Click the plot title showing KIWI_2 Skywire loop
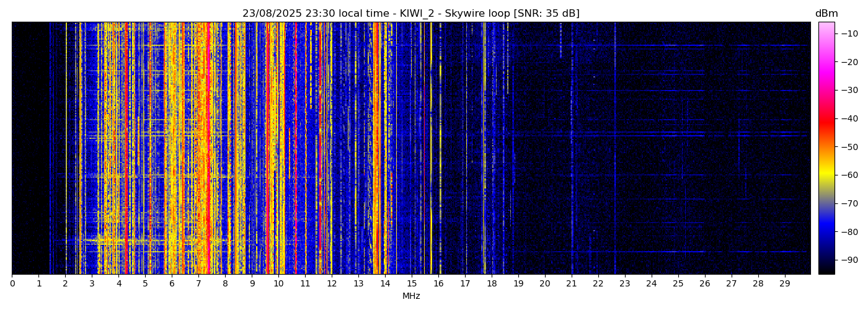This screenshot has width=868, height=310. coord(410,14)
